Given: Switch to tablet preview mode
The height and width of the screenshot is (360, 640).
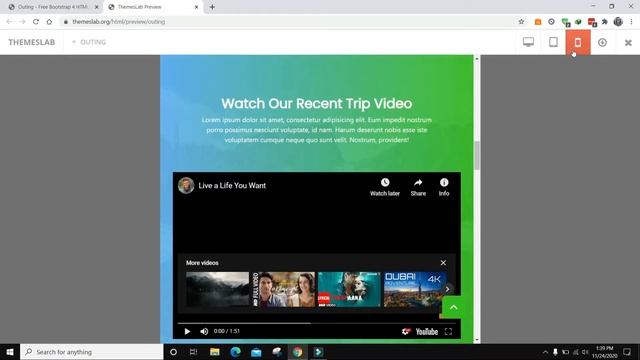Looking at the screenshot, I should [553, 42].
